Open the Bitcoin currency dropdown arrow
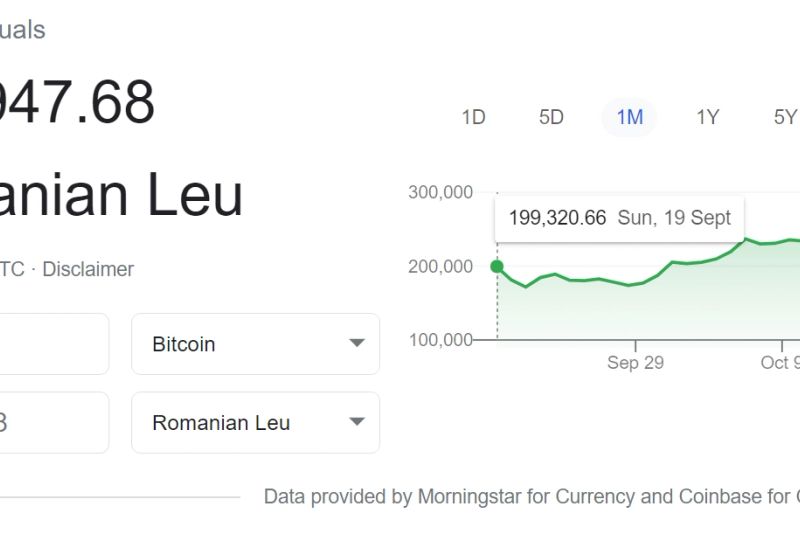The width and height of the screenshot is (800, 534). tap(356, 344)
